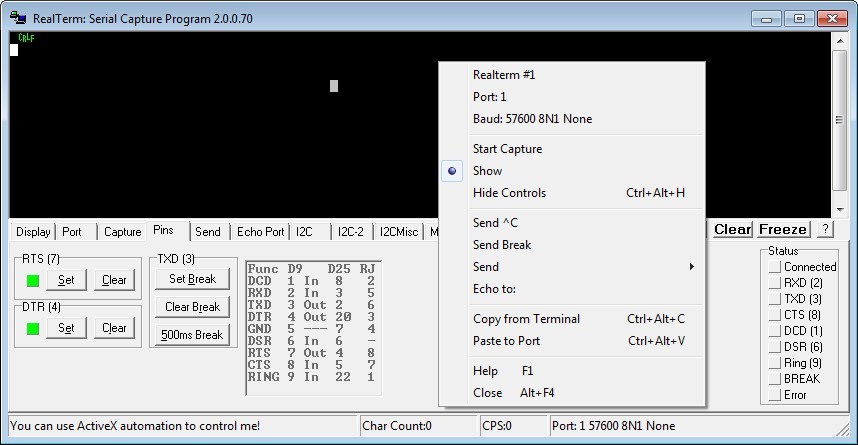Click the pinout reference table
Viewport: 858px width, 445px height.
(x=314, y=328)
